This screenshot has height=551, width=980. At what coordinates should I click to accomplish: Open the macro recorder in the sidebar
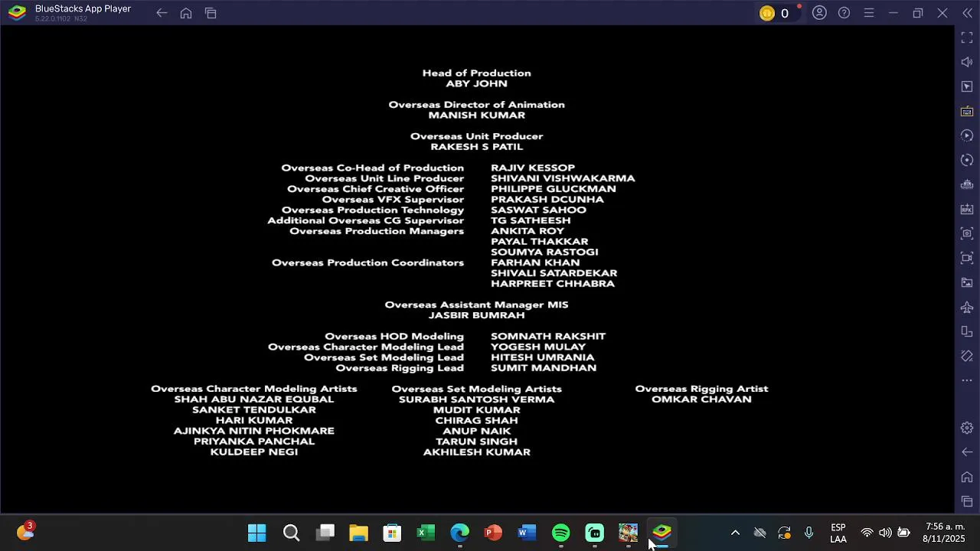(x=967, y=135)
